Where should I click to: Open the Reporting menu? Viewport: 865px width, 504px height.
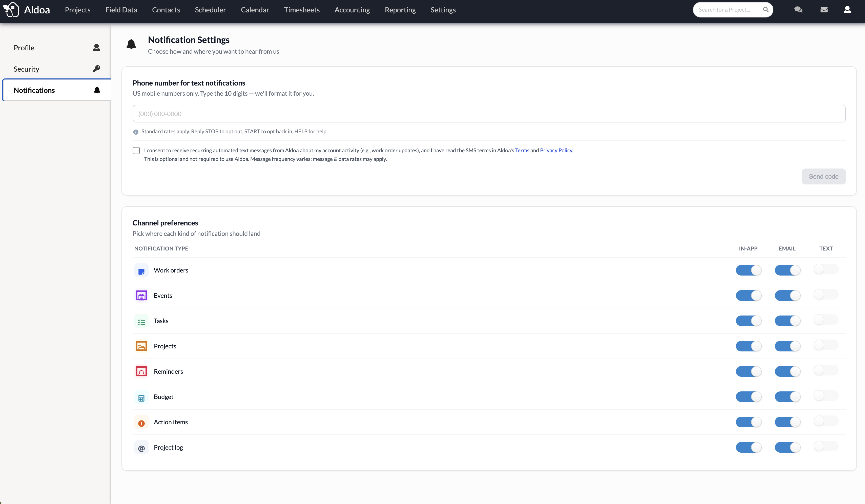pos(400,10)
